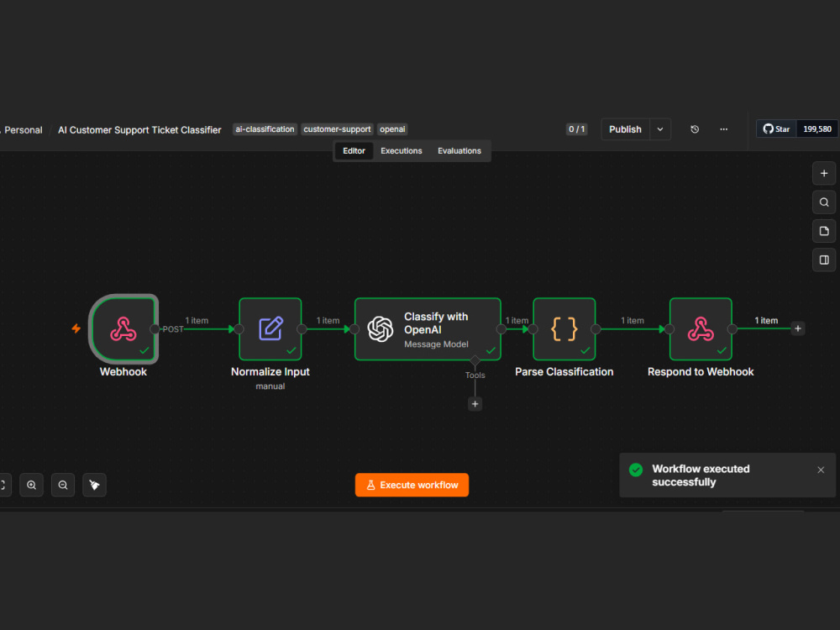Switch to the Evaluations tab

[459, 151]
